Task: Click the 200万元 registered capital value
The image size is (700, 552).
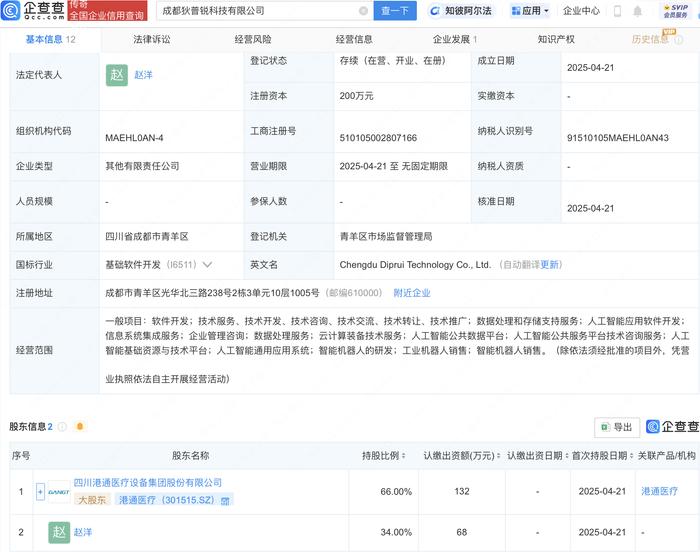Action: point(356,96)
